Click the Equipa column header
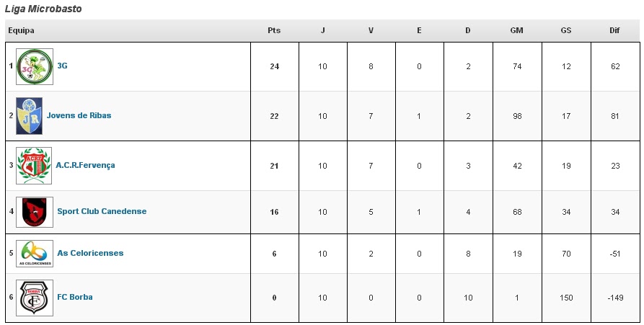 (x=21, y=31)
